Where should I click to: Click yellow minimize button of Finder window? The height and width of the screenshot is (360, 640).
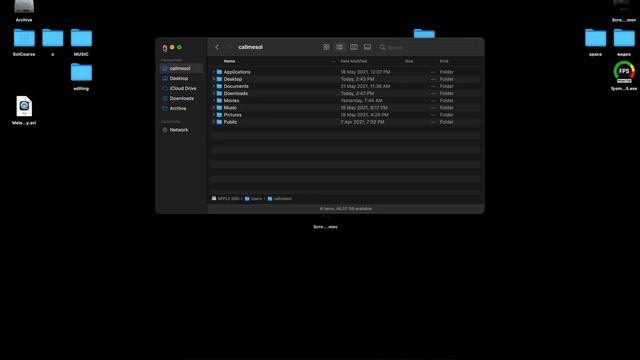pyautogui.click(x=172, y=47)
